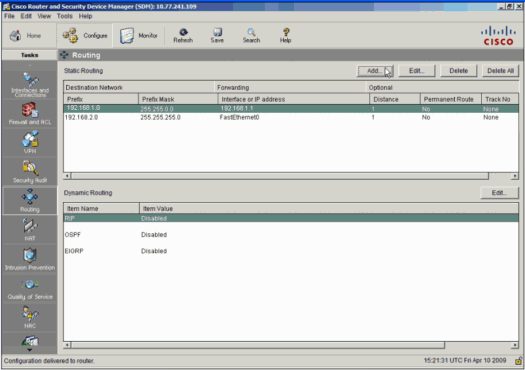The height and width of the screenshot is (370, 525).
Task: Click the Delete All button
Action: [500, 71]
